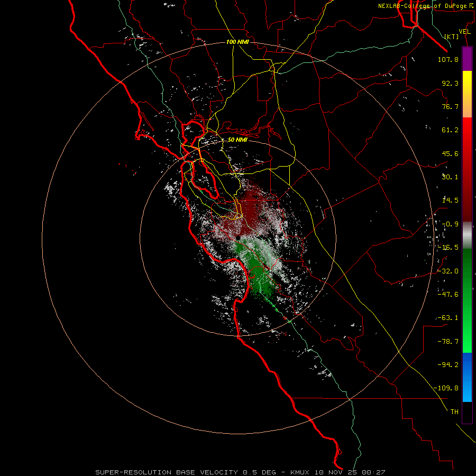The image size is (476, 476).
Task: Click the 100 NMI range ring label
Action: (x=237, y=42)
